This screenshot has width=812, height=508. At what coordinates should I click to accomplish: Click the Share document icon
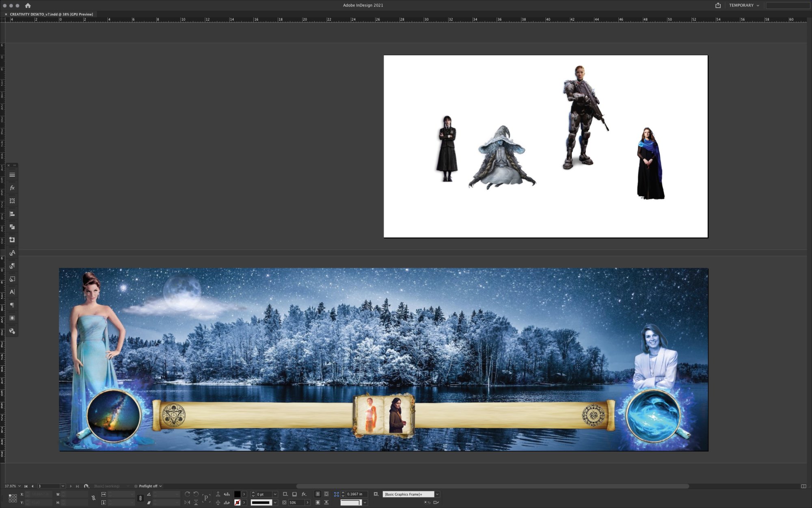tap(718, 5)
